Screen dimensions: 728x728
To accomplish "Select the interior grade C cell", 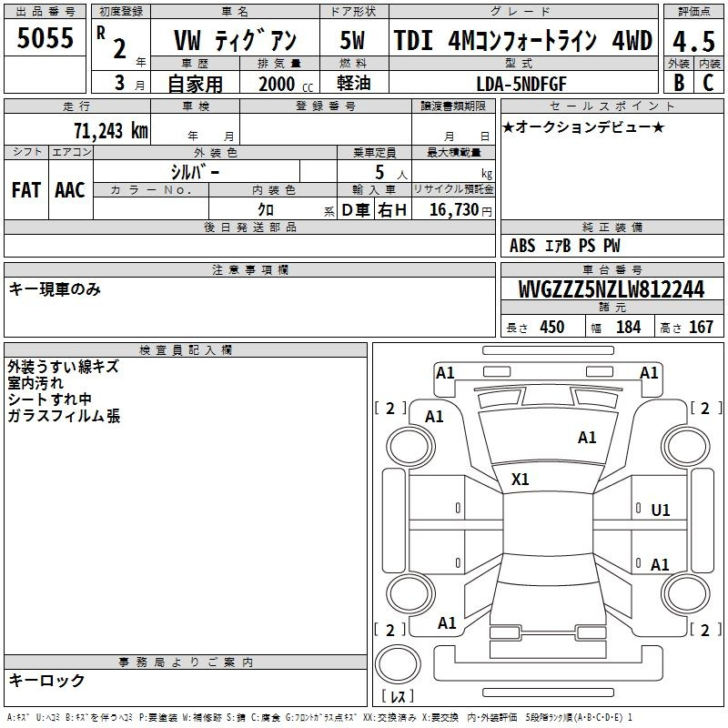I will click(x=708, y=82).
